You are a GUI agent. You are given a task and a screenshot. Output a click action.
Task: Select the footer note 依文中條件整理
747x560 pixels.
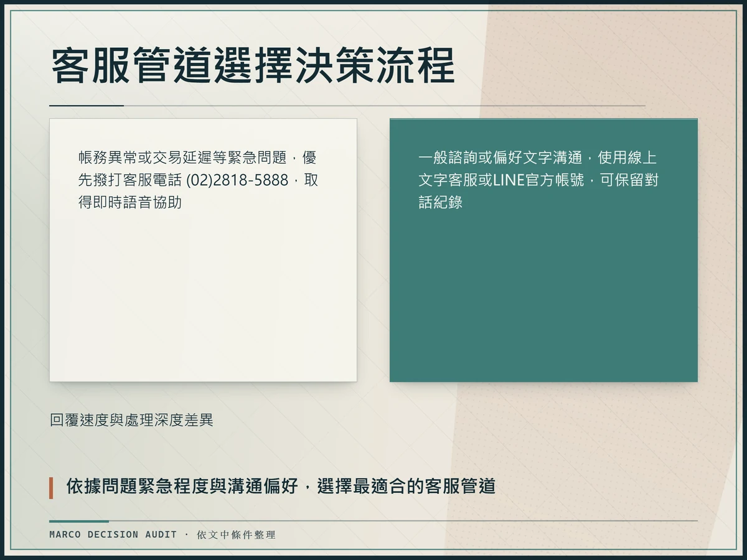click(x=236, y=534)
